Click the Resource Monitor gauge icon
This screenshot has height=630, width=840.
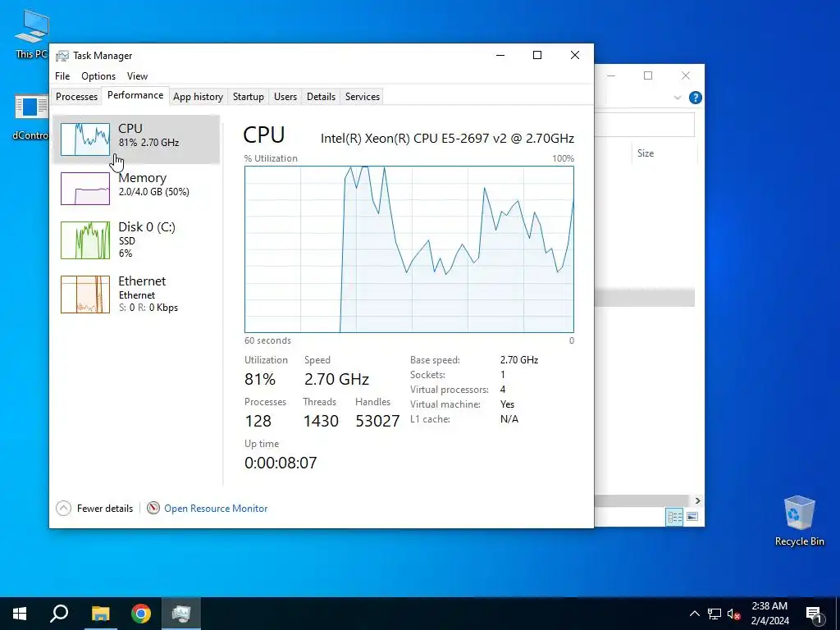(153, 508)
